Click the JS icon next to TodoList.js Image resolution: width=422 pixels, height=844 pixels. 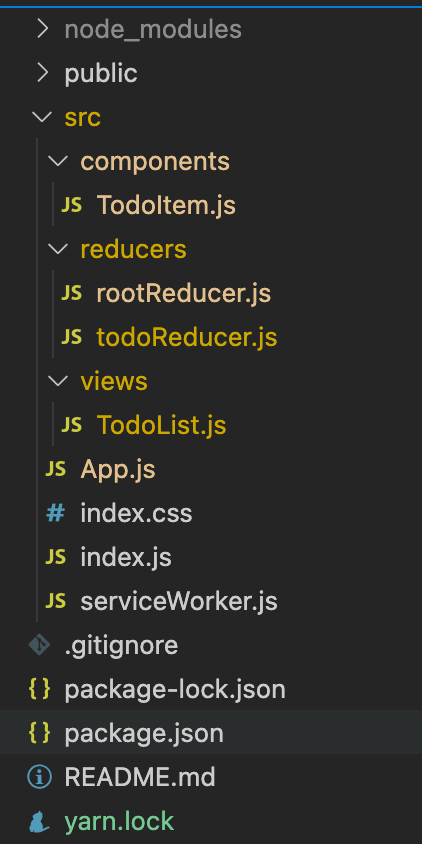[72, 426]
